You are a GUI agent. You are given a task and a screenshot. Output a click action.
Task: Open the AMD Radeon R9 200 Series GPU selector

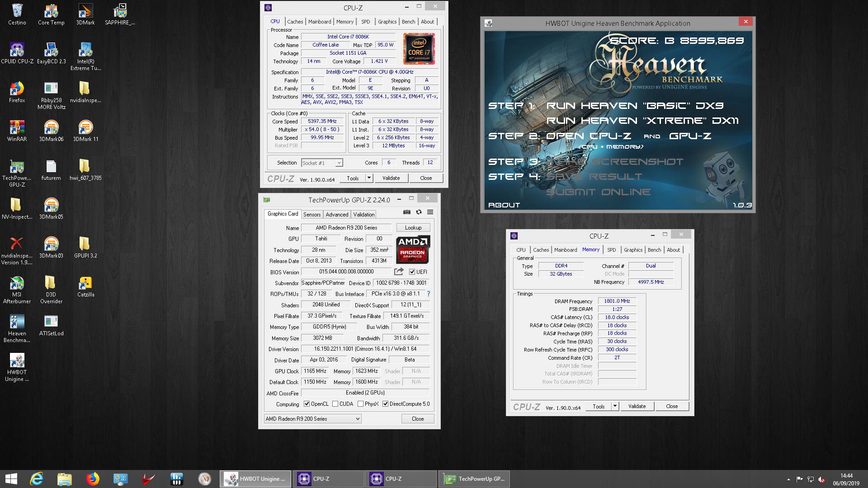pos(312,419)
